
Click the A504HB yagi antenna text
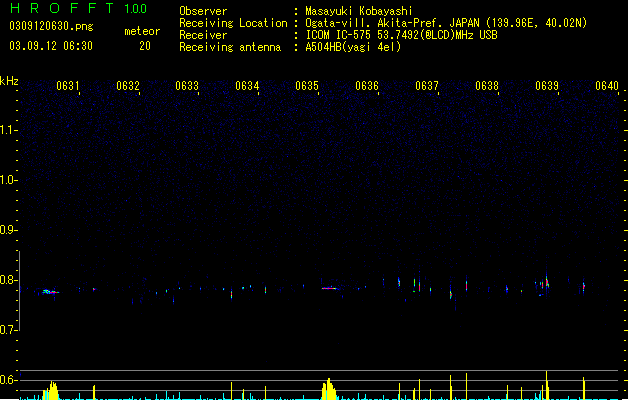(x=353, y=47)
